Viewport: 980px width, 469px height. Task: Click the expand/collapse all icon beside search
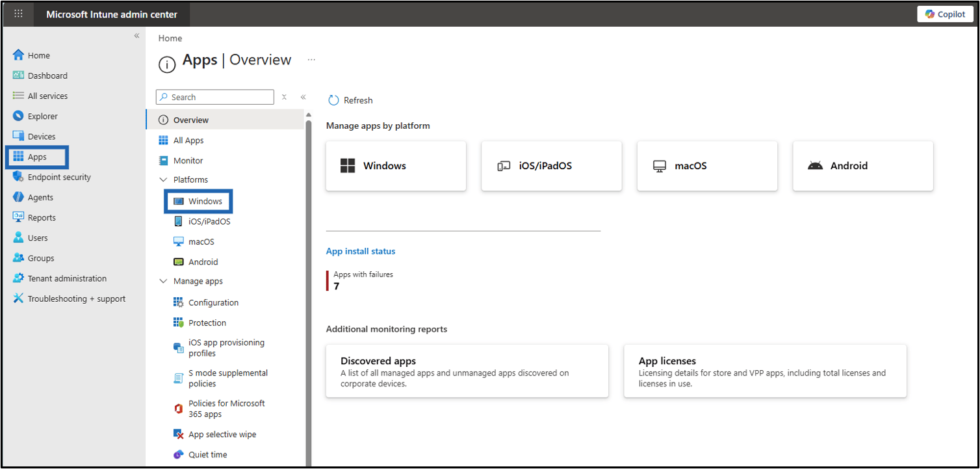[284, 97]
